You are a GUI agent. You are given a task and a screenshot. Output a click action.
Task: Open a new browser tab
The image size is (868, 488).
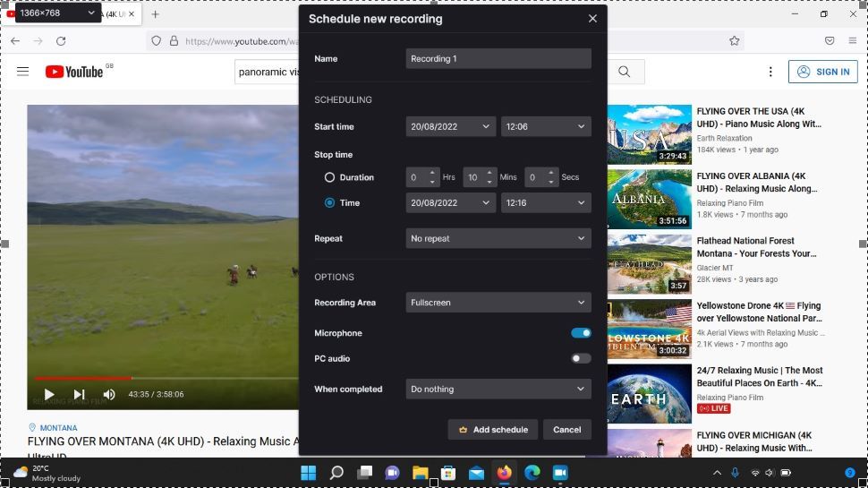click(155, 14)
